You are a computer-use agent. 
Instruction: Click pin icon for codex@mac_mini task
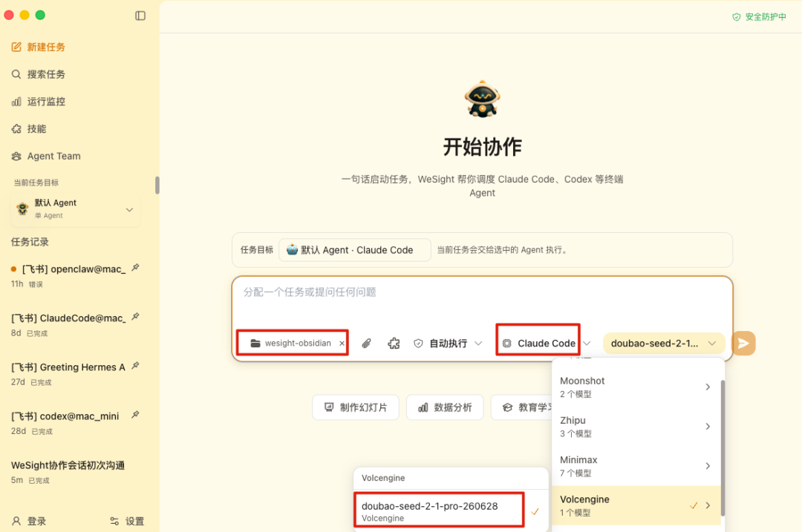(136, 415)
